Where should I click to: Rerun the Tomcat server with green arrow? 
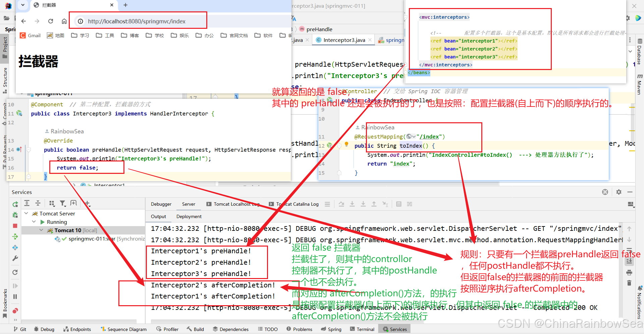(15, 204)
